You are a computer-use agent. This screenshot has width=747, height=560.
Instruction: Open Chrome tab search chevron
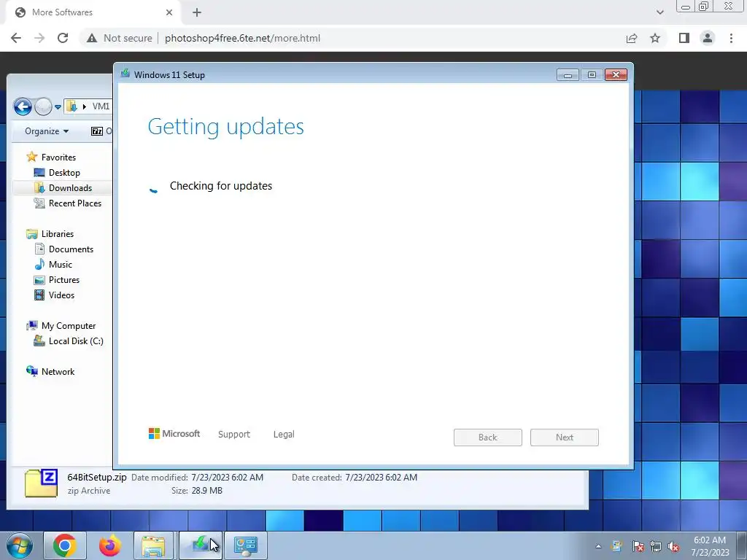point(659,12)
